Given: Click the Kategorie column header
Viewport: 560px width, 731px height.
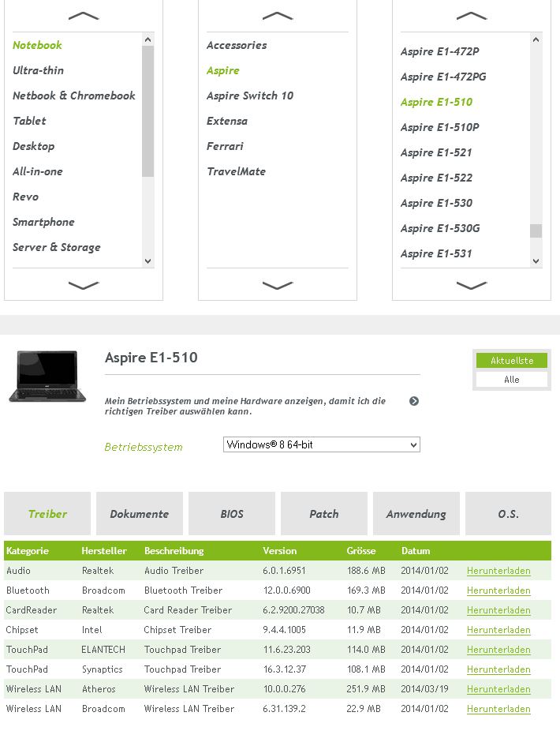Looking at the screenshot, I should coord(28,550).
